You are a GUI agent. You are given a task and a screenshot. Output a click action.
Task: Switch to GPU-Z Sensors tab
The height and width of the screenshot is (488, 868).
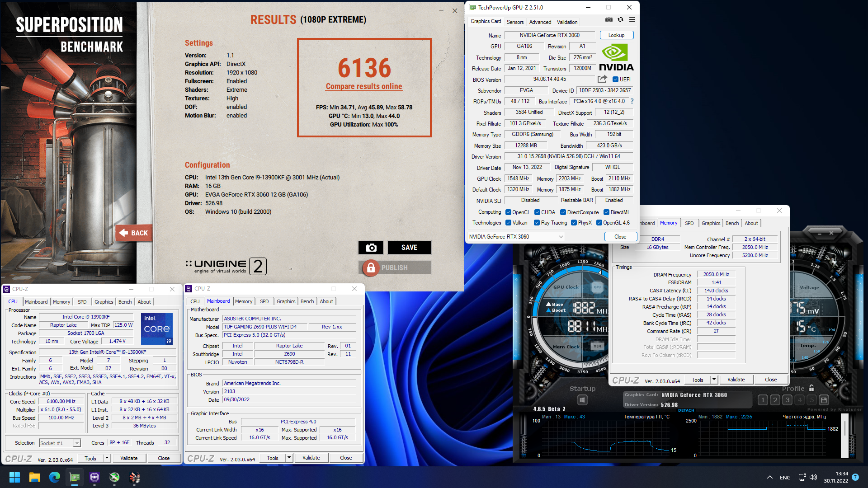click(x=515, y=22)
